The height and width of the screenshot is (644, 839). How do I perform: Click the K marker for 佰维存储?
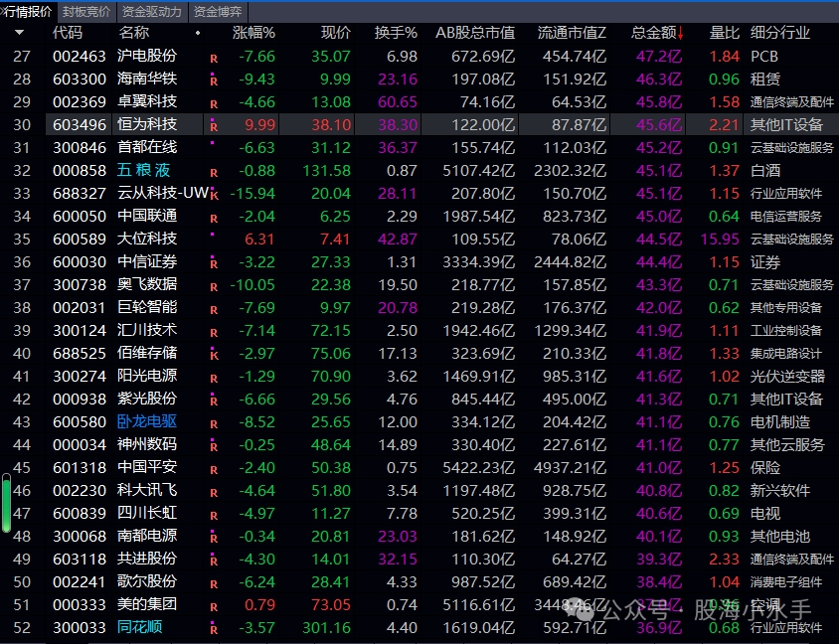(214, 355)
